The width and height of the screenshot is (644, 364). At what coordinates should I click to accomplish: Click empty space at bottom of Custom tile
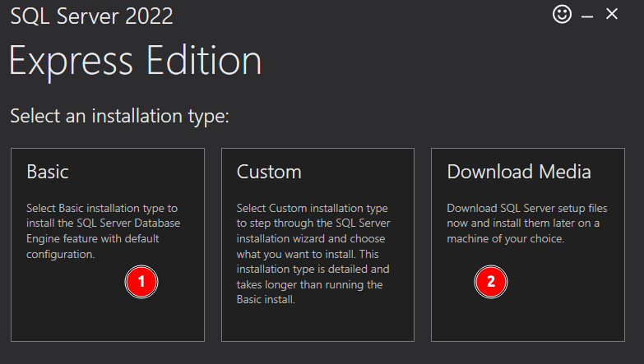click(317, 325)
